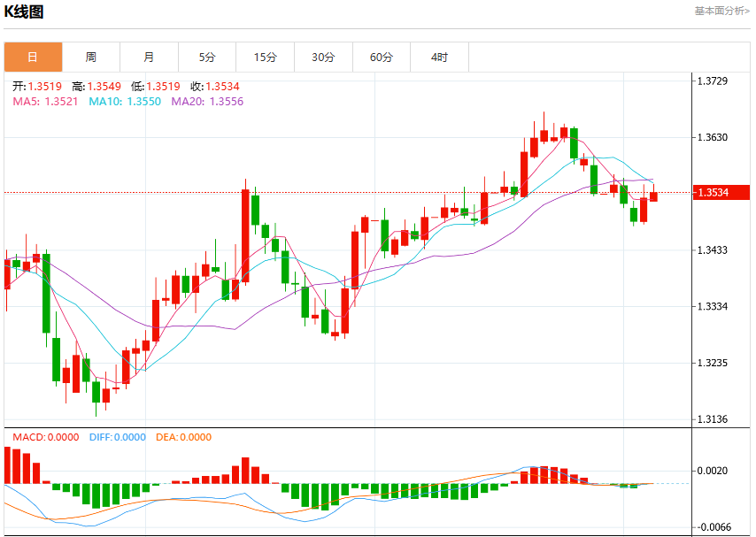The image size is (756, 537).
Task: Click the K线图 chart title
Action: click(24, 12)
